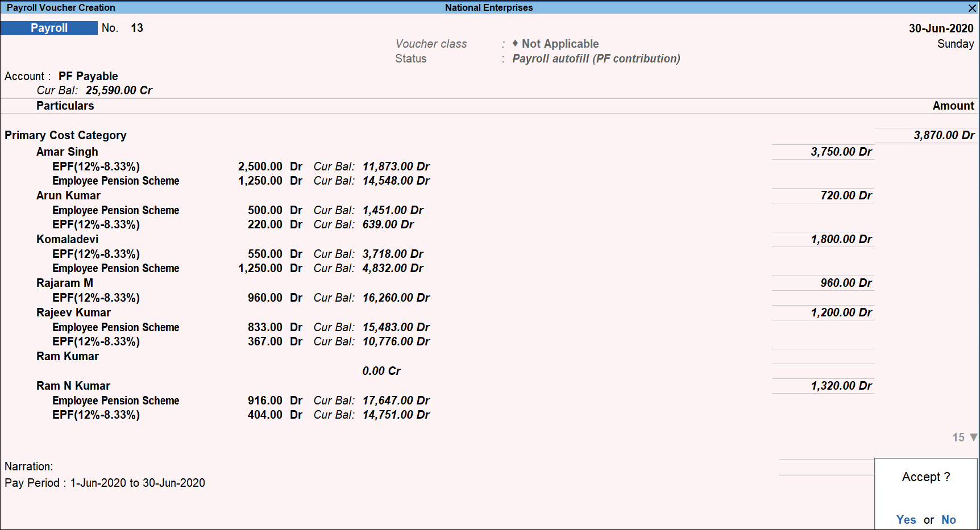This screenshot has width=980, height=530.
Task: Select employee Arun Kumar entry
Action: (68, 195)
